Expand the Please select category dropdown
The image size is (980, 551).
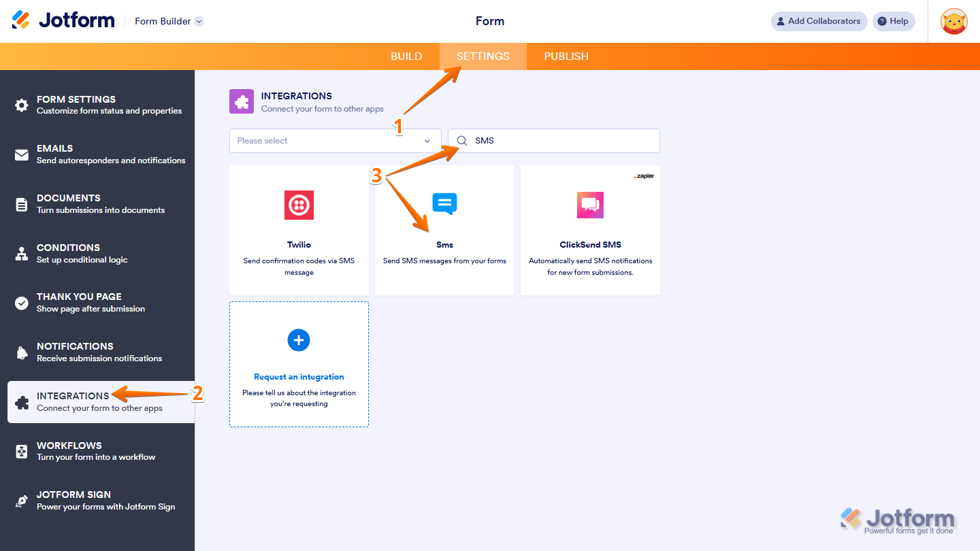[335, 141]
